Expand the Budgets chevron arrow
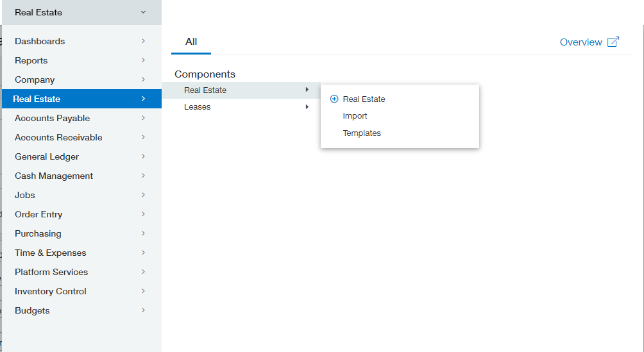Viewport: 644px width, 352px height. click(x=143, y=310)
